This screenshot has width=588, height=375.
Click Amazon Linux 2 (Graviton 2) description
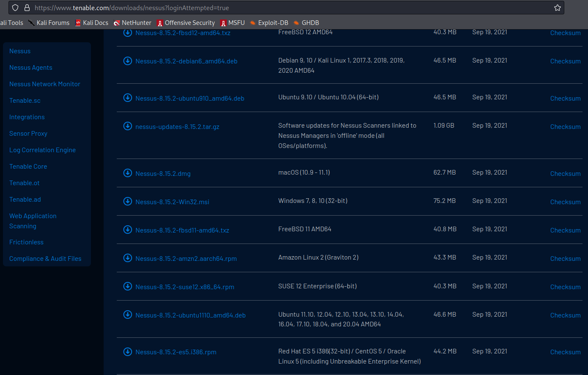318,257
